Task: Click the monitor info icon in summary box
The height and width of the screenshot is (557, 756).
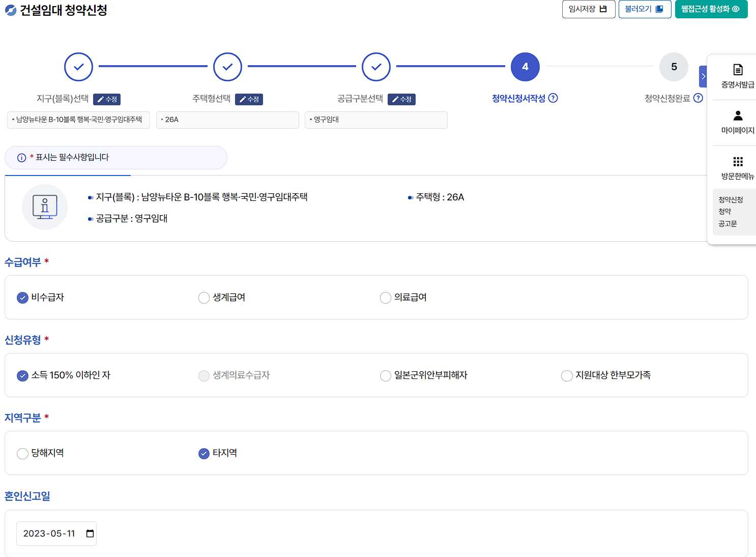Action: coord(45,207)
